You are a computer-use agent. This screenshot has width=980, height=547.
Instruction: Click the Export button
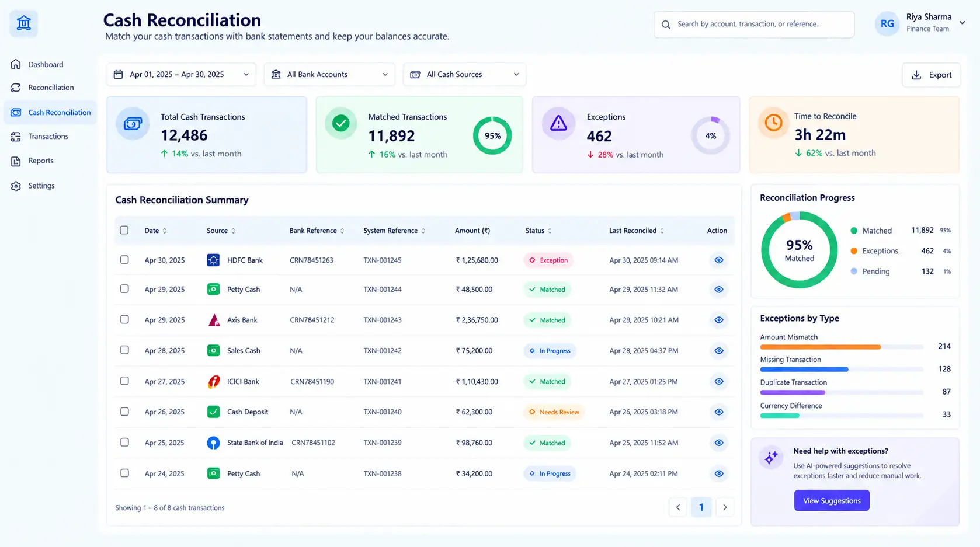[932, 75]
